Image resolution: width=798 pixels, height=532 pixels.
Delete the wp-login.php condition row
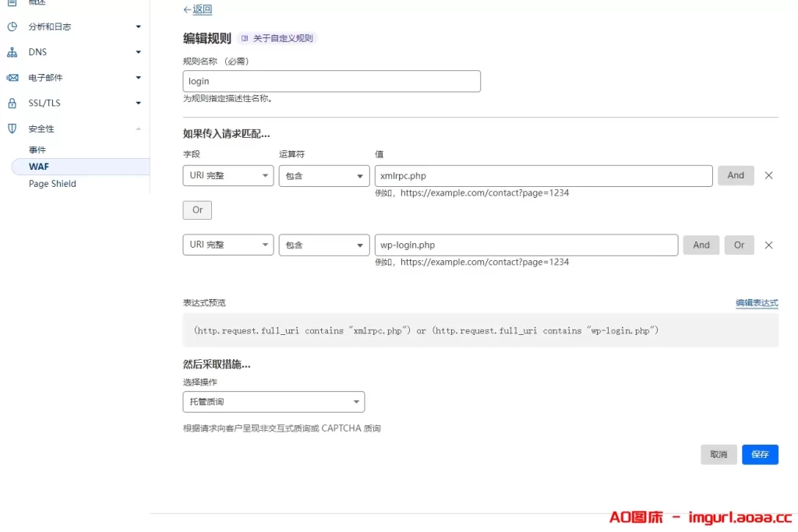769,245
